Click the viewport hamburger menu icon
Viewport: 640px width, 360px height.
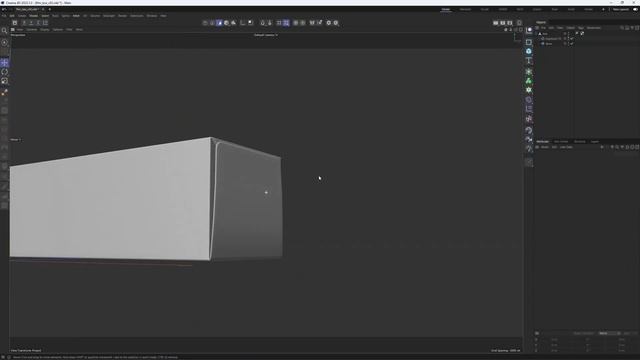[13, 29]
